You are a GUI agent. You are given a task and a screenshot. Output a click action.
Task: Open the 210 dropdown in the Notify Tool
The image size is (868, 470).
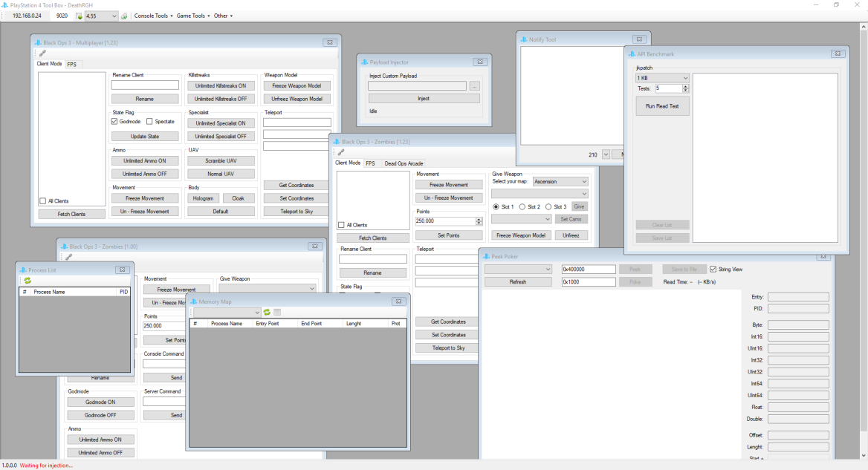606,155
